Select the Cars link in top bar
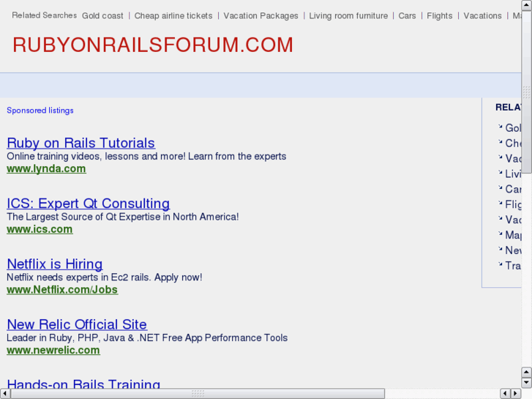The width and height of the screenshot is (532, 399). 407,16
